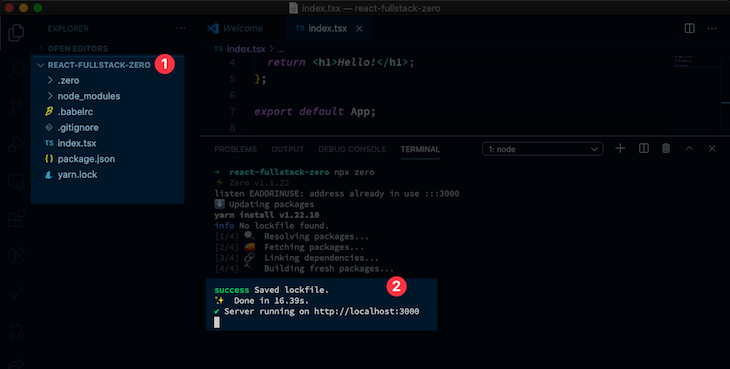Maximize the panel with the up chevron
Screen dimensions: 730x369
[x=689, y=148]
